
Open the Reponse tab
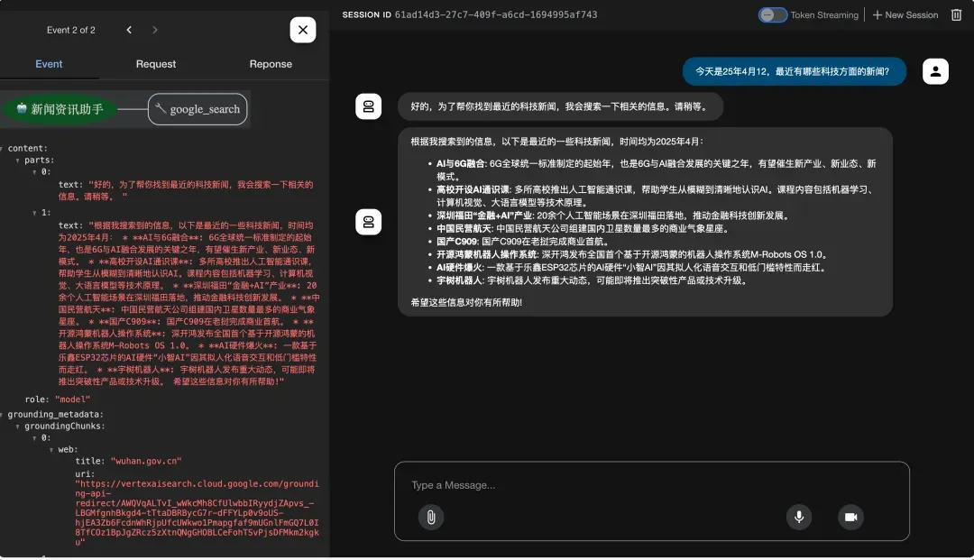[271, 64]
